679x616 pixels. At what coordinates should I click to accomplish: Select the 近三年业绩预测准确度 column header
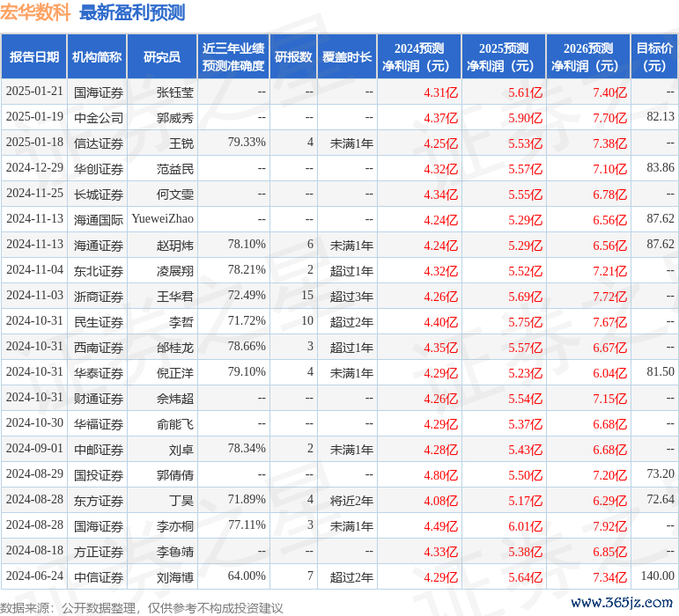pyautogui.click(x=233, y=56)
